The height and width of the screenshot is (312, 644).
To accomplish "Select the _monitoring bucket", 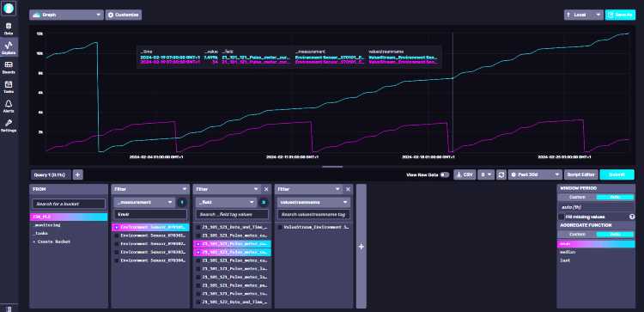I will tap(69, 225).
